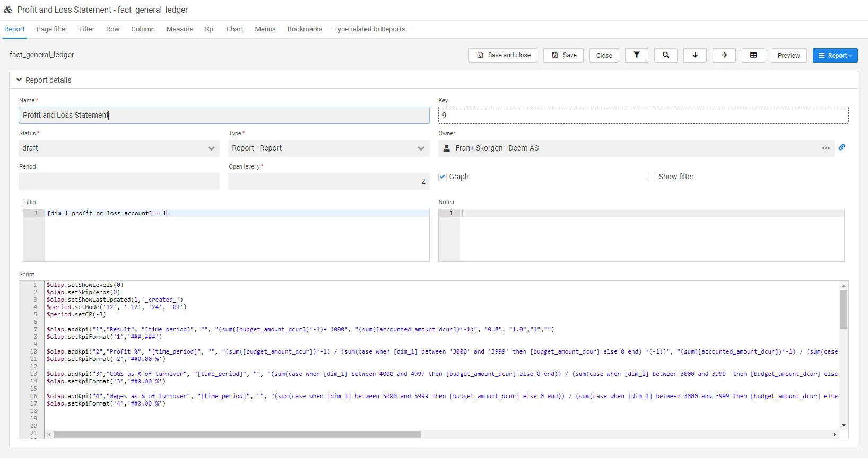Uncheck the Graph checkbox
The image size is (868, 458).
coord(442,177)
